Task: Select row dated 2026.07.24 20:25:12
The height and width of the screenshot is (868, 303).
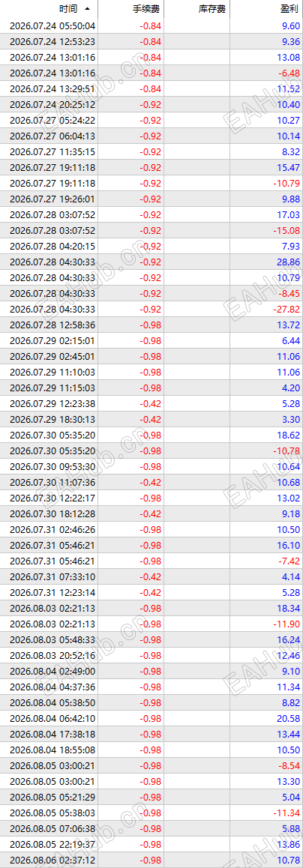Action: (151, 105)
